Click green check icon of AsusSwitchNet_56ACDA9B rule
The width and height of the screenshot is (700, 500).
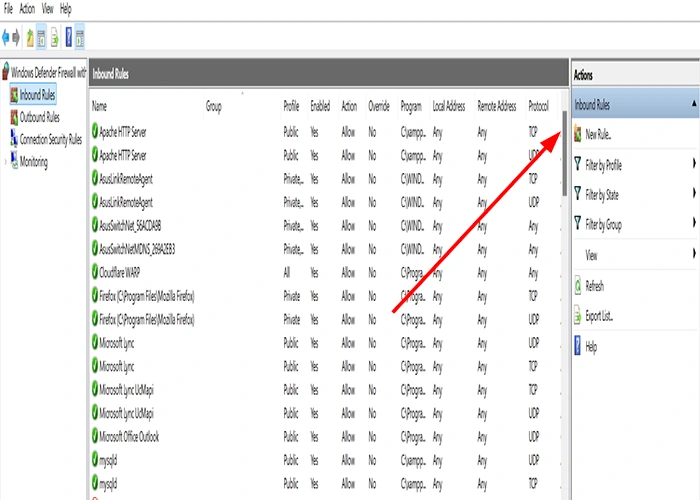point(95,225)
